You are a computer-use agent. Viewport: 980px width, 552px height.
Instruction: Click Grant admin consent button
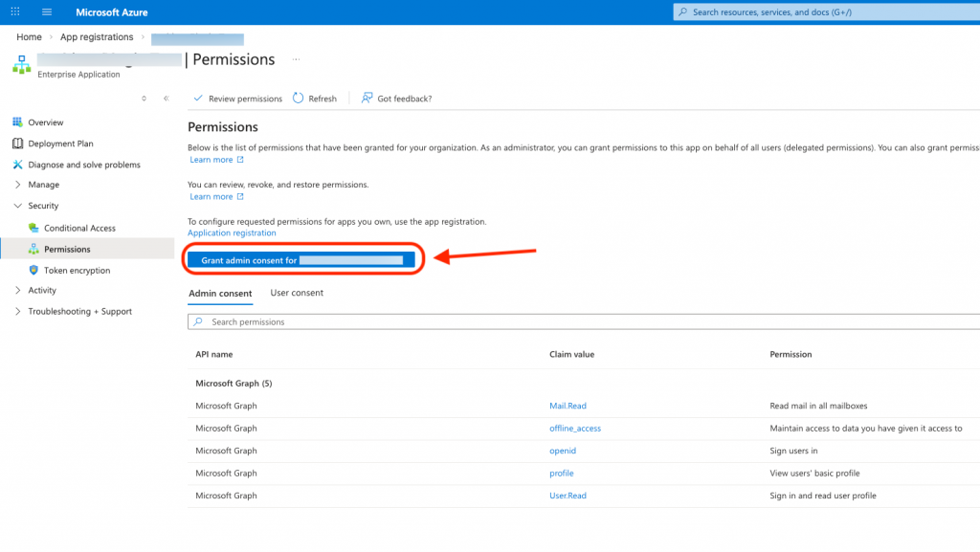(x=301, y=260)
